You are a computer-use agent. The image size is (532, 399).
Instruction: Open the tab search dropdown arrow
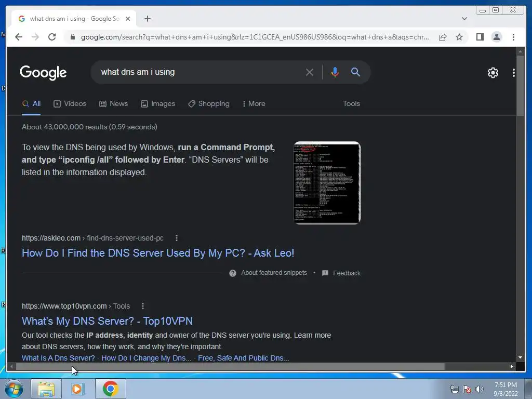click(464, 19)
